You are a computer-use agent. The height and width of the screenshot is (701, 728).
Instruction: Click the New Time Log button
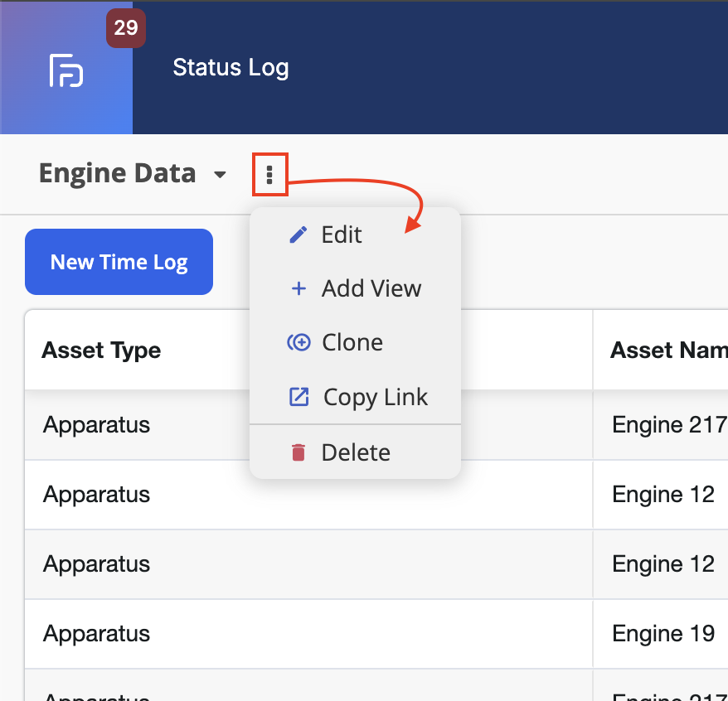pyautogui.click(x=119, y=262)
